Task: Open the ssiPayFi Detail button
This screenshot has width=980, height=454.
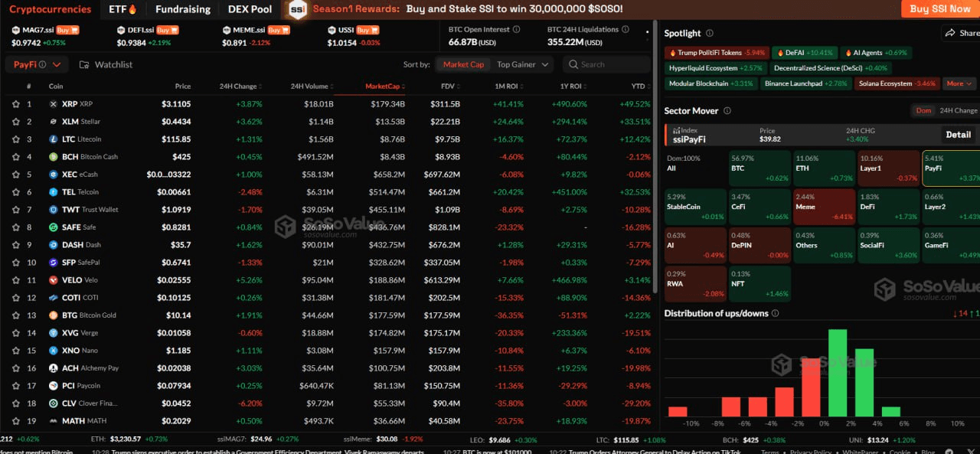Action: coord(958,135)
